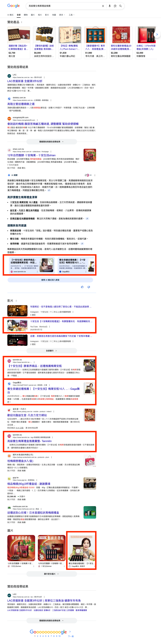Open the 桂梅精戀禮盒(8入/盒) result link

click(20, 461)
